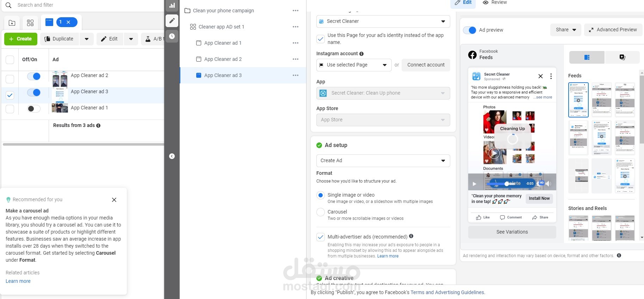Open options for Cleaner app AD set 1
Viewport: 644px width, 299px height.
(x=296, y=27)
